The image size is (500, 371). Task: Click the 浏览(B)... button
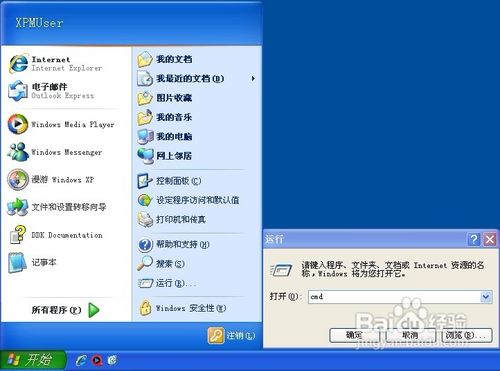point(467,335)
